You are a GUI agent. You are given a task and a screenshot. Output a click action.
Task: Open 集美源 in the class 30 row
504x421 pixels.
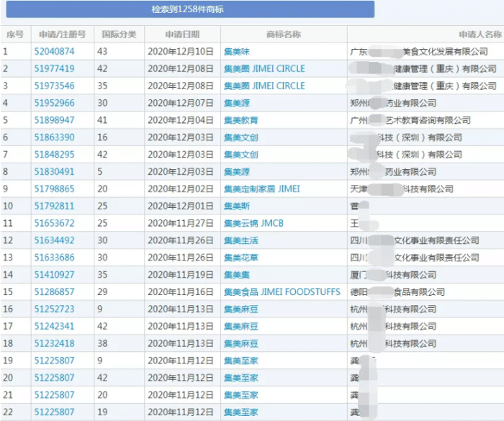click(237, 103)
